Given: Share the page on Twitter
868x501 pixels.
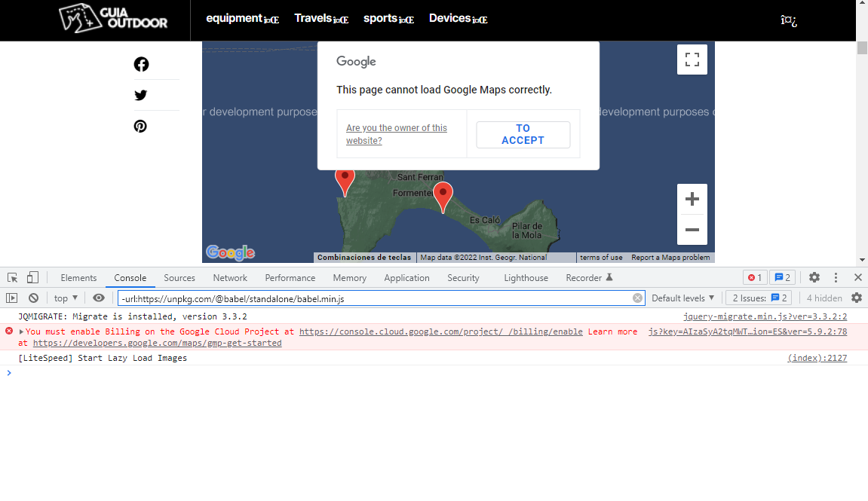Looking at the screenshot, I should pyautogui.click(x=140, y=95).
